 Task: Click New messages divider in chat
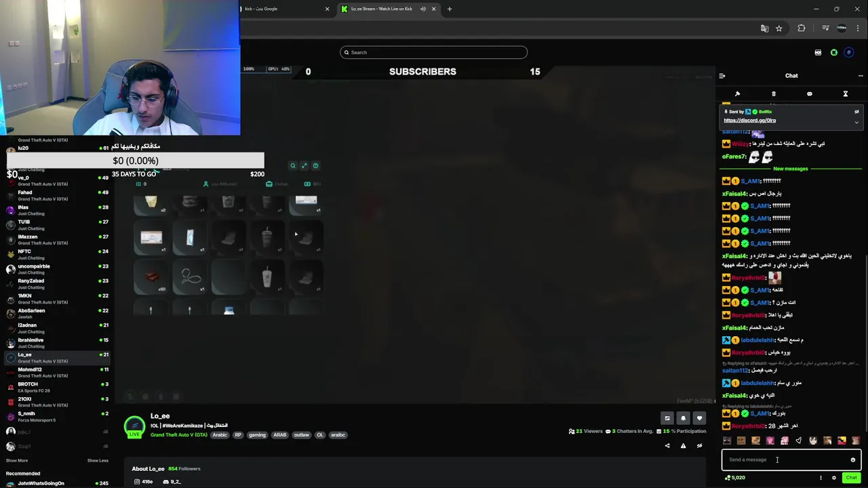click(791, 169)
